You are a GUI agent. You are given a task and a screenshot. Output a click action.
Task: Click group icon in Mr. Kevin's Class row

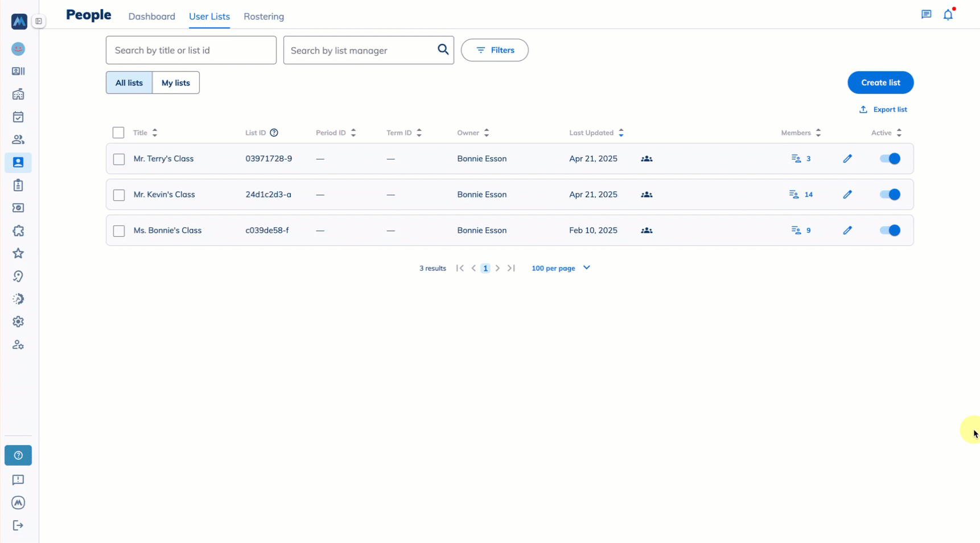coord(647,195)
